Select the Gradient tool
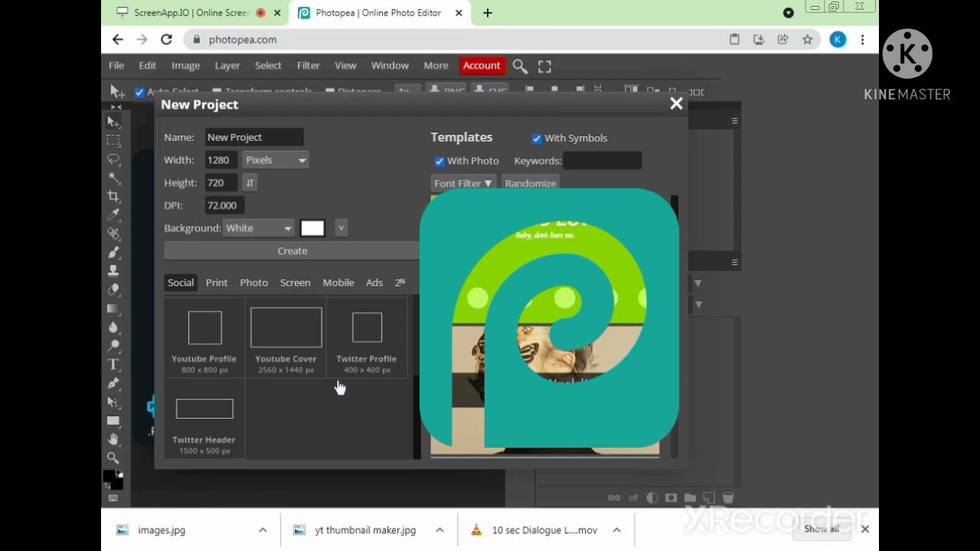 point(113,308)
